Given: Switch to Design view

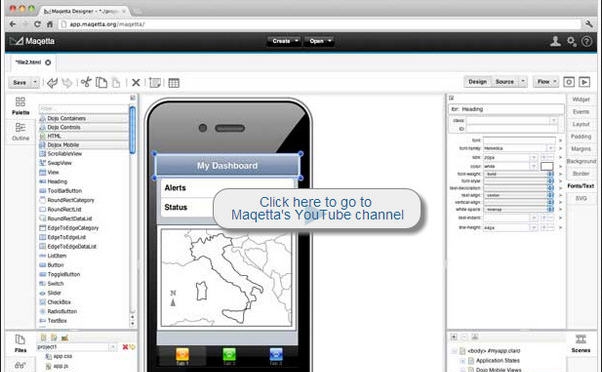Looking at the screenshot, I should tap(478, 82).
